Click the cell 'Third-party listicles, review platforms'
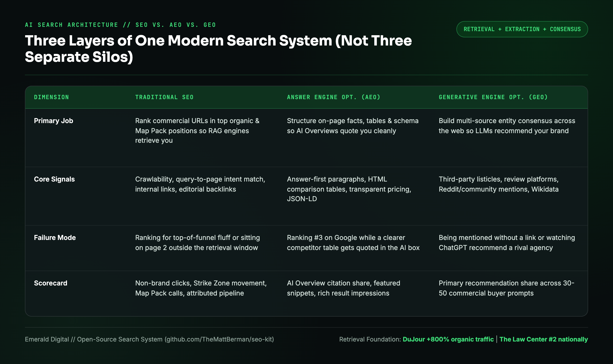The image size is (613, 364). click(x=499, y=184)
